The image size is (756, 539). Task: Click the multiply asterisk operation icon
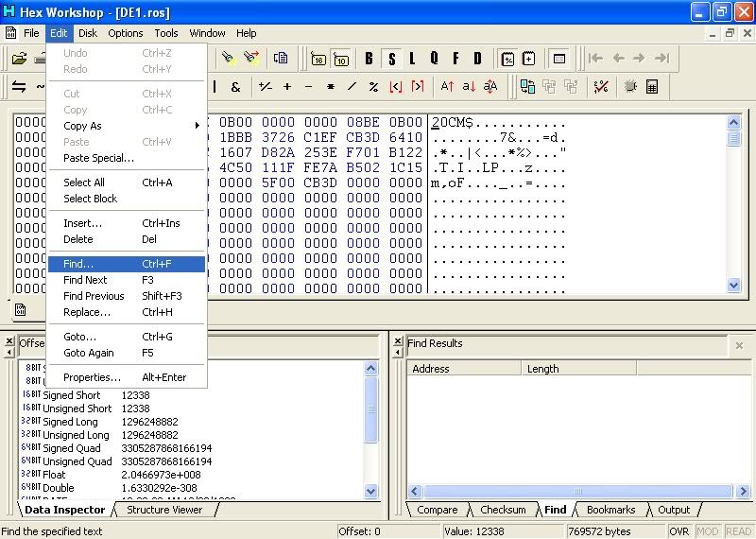pos(330,87)
